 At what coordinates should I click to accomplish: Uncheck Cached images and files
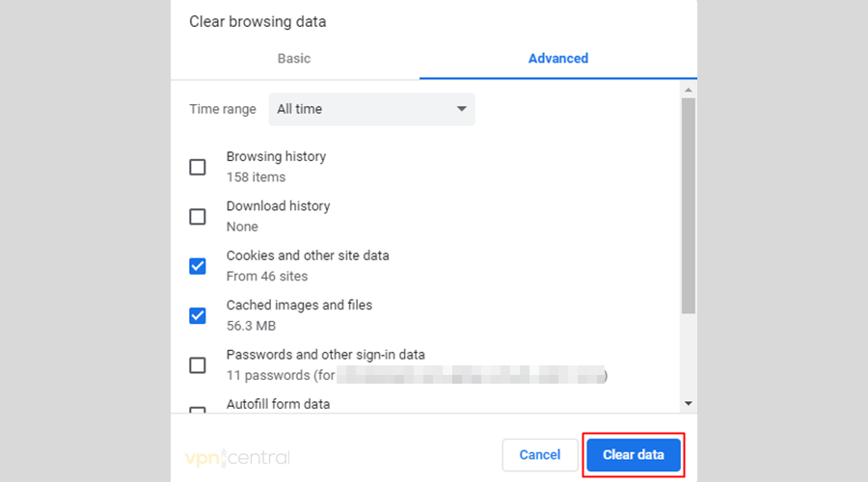coord(198,315)
